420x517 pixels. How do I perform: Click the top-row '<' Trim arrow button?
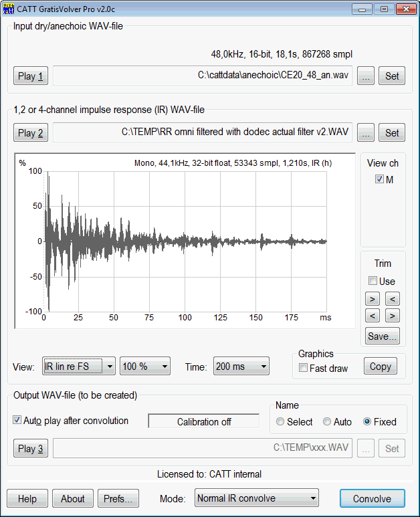[393, 298]
